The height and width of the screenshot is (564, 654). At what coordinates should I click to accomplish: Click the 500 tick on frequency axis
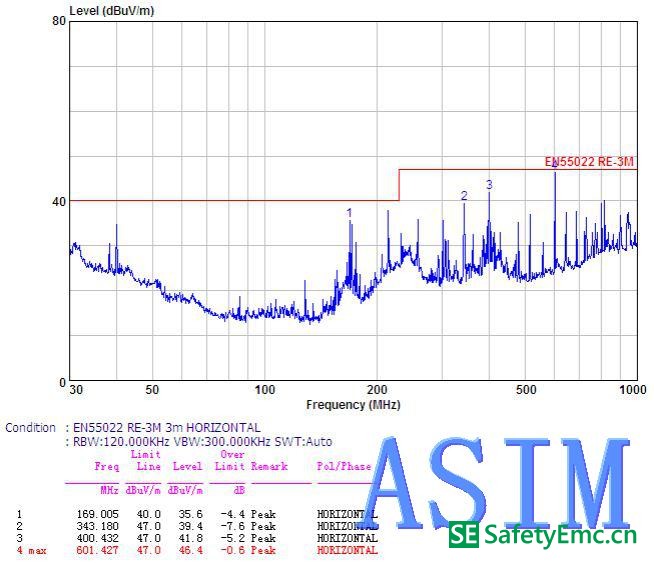pyautogui.click(x=526, y=390)
